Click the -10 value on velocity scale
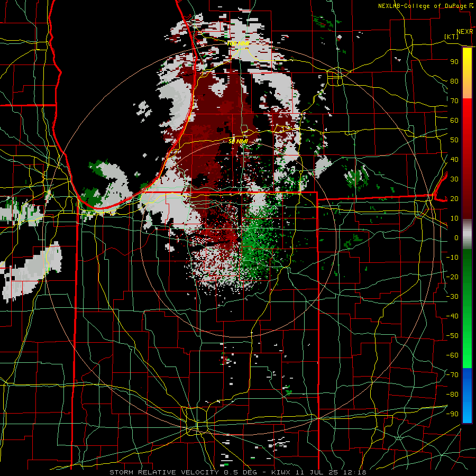Image resolution: width=476 pixels, height=476 pixels. click(452, 258)
